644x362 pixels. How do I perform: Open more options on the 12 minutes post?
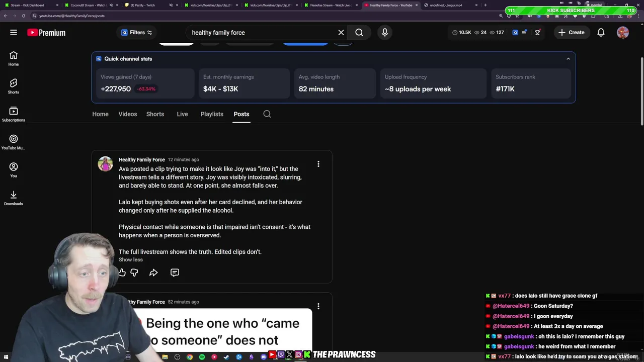coord(318,164)
